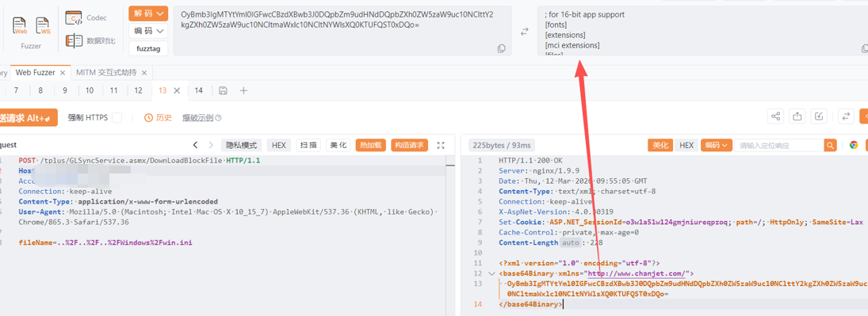Click the import icon next to export
This screenshot has height=316, width=868.
point(819,116)
